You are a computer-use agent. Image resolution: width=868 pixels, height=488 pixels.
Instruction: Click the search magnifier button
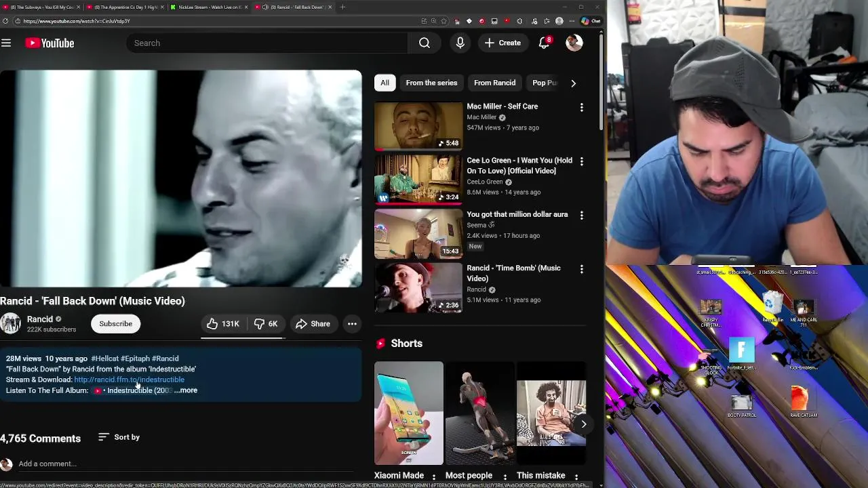tap(425, 43)
